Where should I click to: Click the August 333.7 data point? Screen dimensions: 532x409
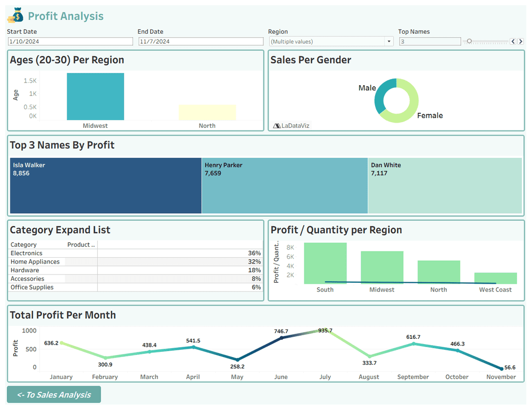pyautogui.click(x=369, y=357)
